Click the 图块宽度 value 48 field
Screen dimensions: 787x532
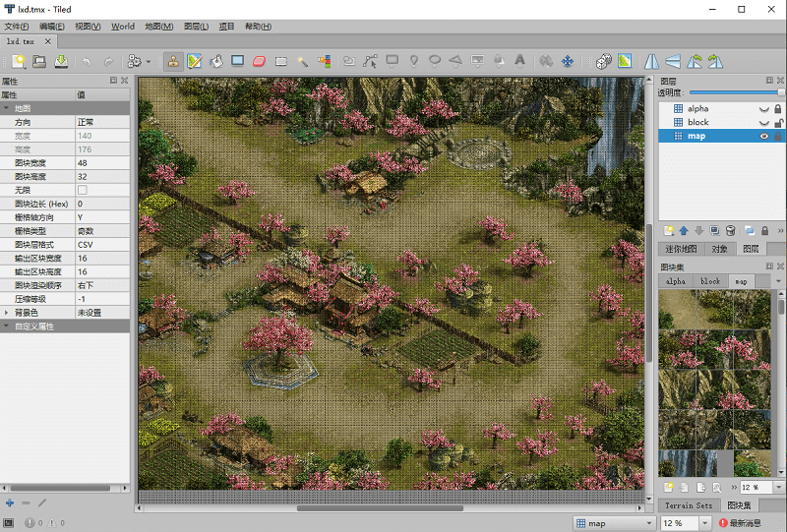[102, 163]
